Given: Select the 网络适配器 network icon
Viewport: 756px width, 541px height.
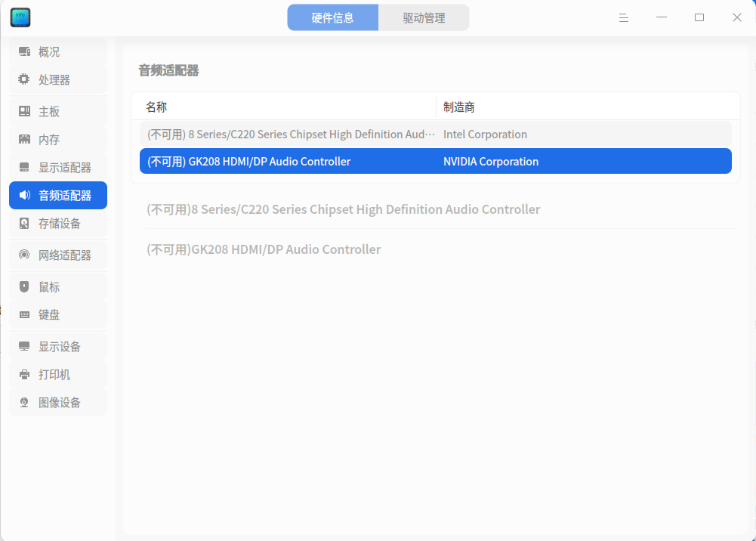Looking at the screenshot, I should [x=24, y=255].
